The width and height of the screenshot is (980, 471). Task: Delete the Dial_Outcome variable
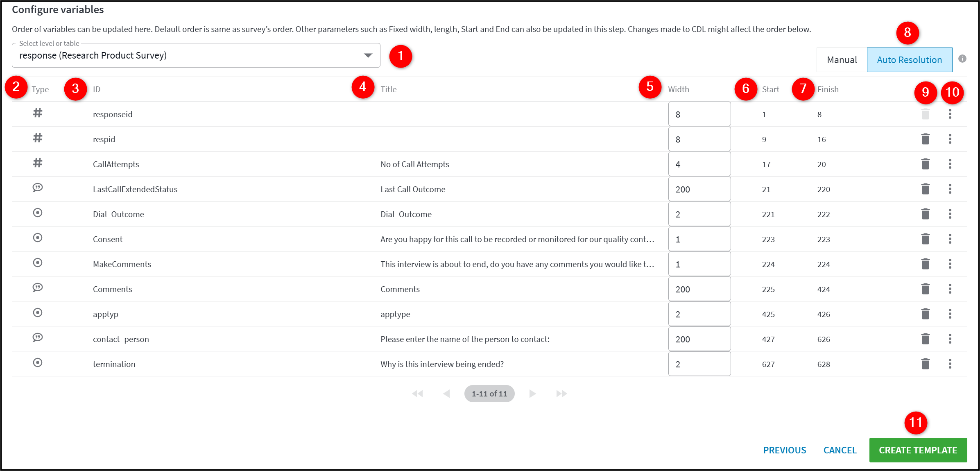(x=925, y=214)
